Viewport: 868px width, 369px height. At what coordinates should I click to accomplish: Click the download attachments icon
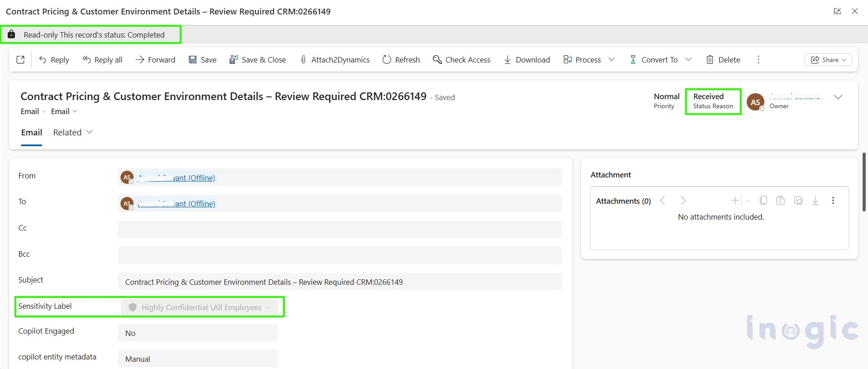pyautogui.click(x=815, y=200)
